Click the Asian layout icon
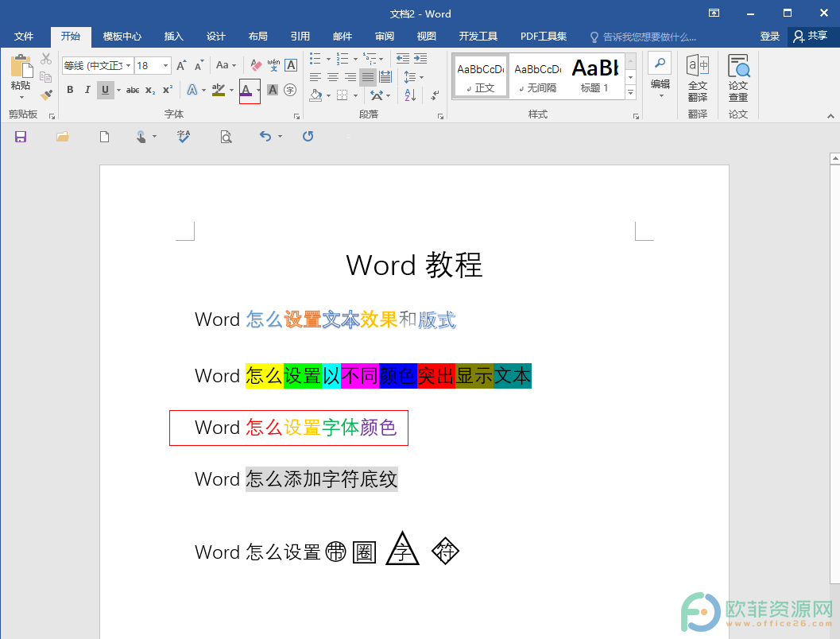This screenshot has height=639, width=840. tap(377, 95)
